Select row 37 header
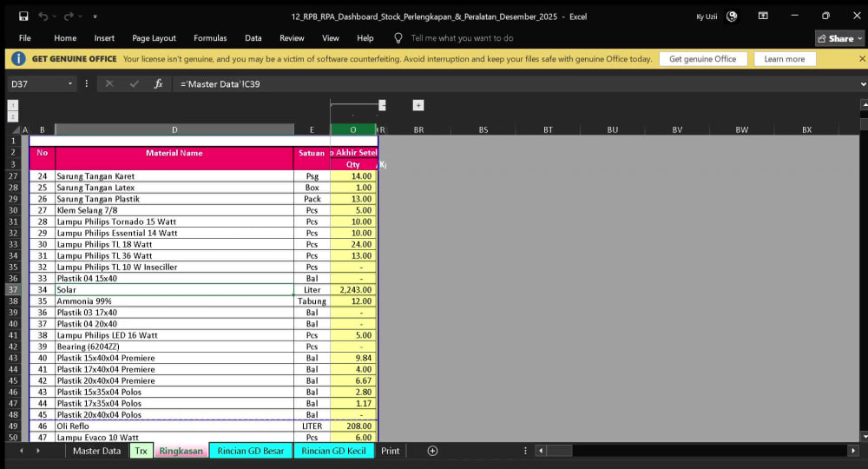The image size is (868, 469). 13,289
